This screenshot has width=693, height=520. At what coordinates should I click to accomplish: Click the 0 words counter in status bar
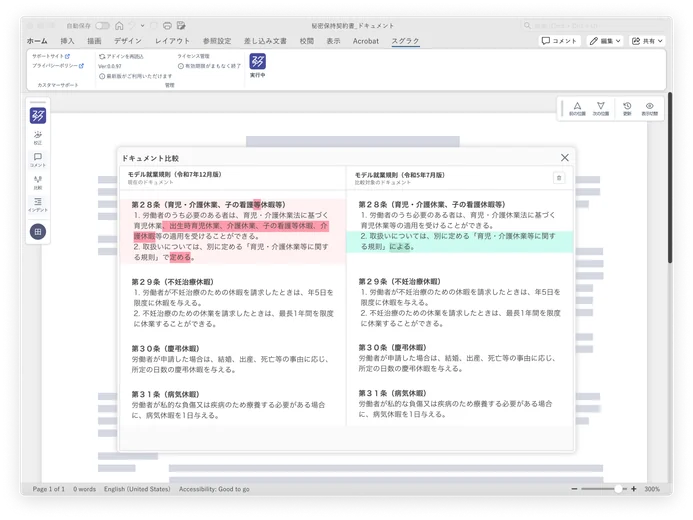(x=84, y=489)
